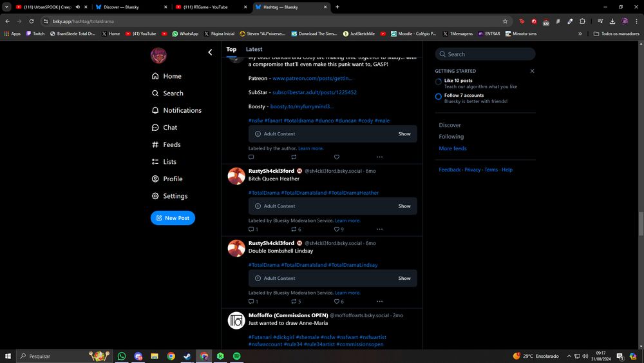
Task: Switch to the Latest tab
Action: coord(254,50)
